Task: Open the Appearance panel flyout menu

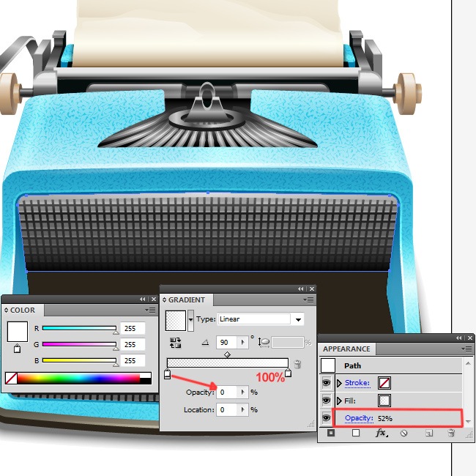Action: pos(467,349)
